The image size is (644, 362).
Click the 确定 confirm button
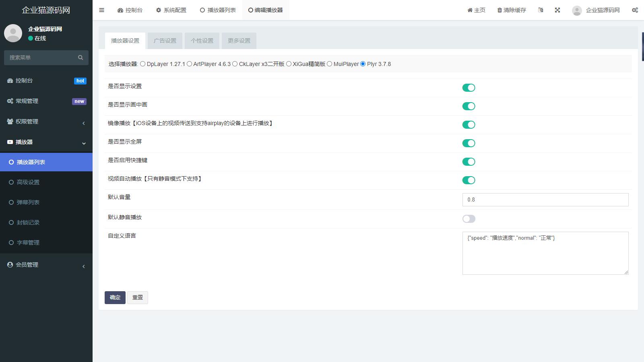tap(115, 298)
